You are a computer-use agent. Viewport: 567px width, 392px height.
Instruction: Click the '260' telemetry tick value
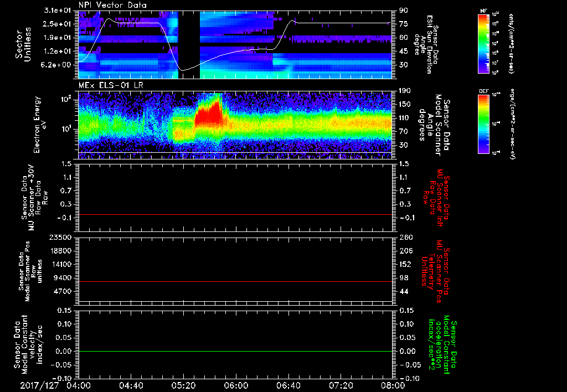tap(405, 237)
